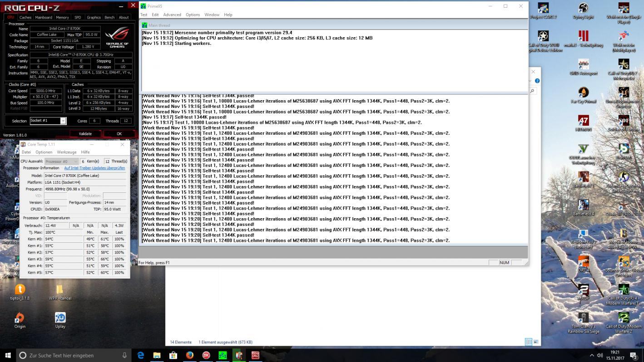Select the HITMAN desktop icon
The height and width of the screenshot is (362, 644).
click(583, 123)
